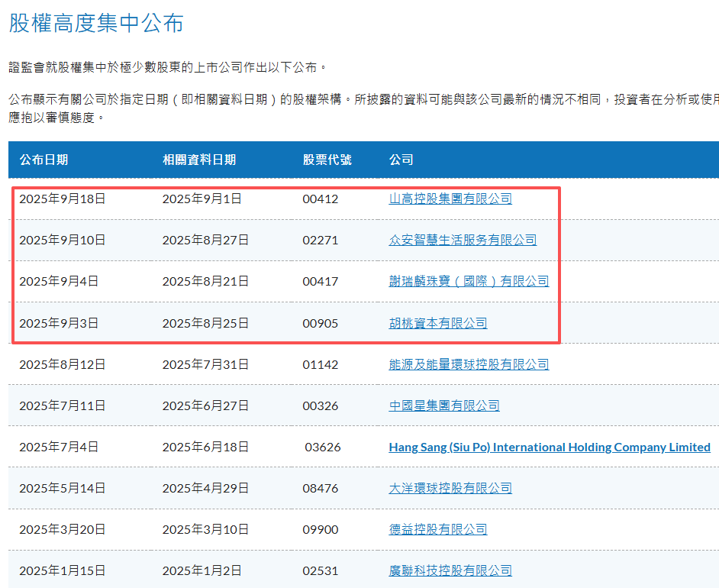Click stock code 08476
The height and width of the screenshot is (588, 719).
(321, 489)
